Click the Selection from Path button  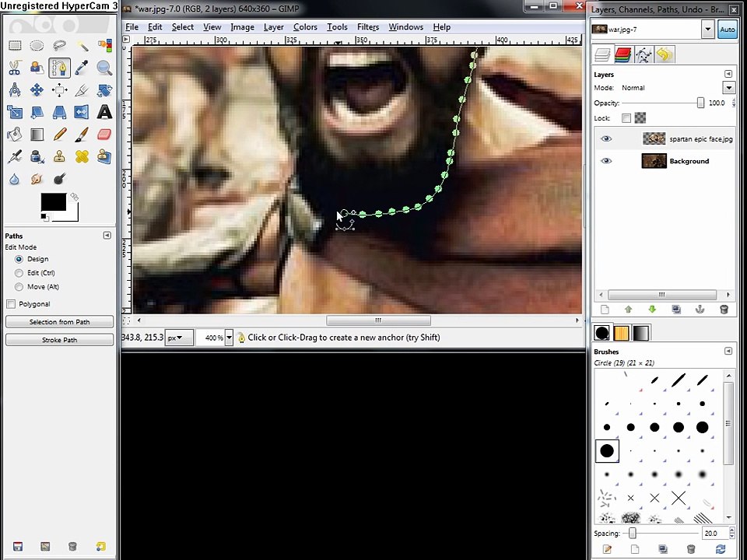click(60, 322)
